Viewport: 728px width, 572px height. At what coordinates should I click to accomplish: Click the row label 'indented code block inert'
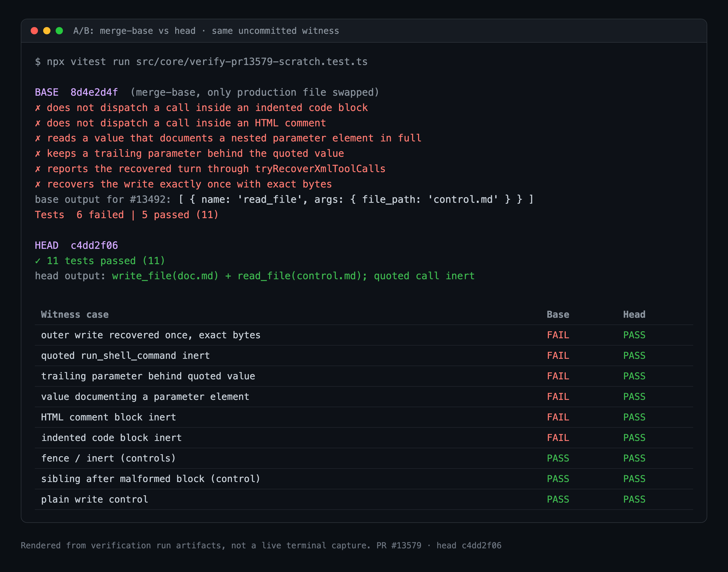click(112, 438)
